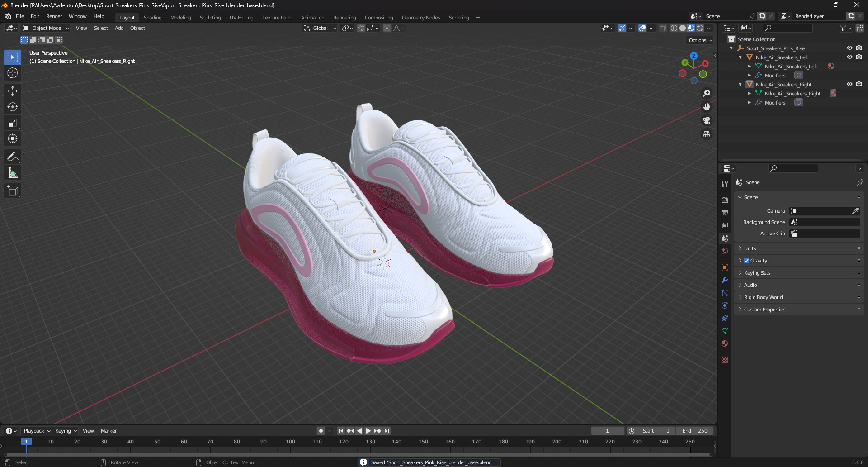
Task: Open the Particles properties tab
Action: pos(725,293)
